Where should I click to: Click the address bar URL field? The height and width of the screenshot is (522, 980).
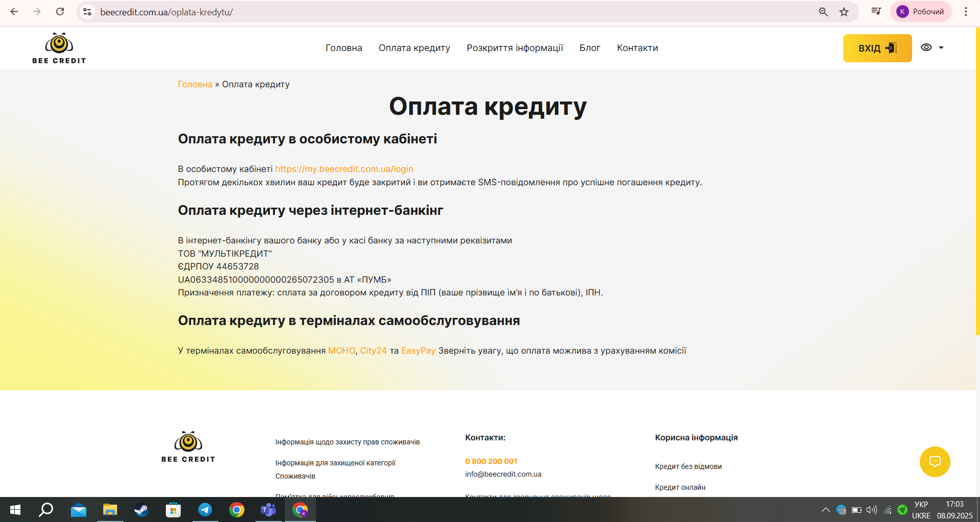449,12
